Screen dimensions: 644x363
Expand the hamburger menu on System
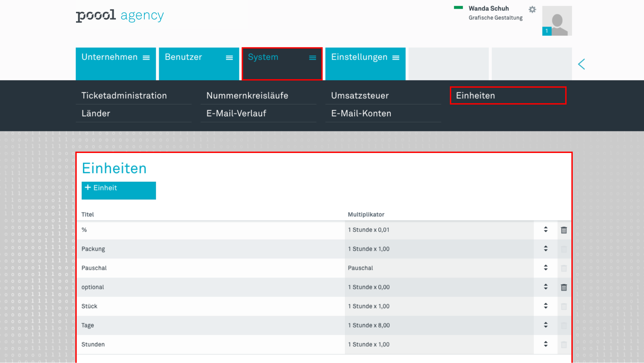coord(313,58)
